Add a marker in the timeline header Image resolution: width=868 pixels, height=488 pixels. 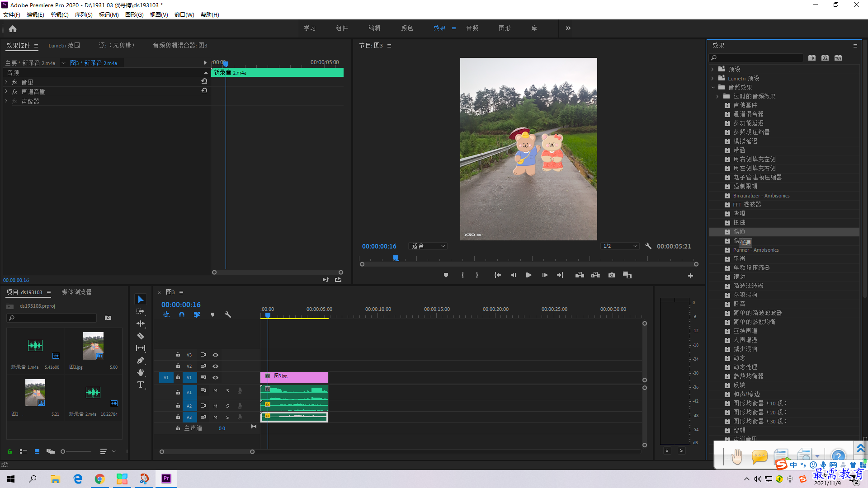pyautogui.click(x=212, y=314)
